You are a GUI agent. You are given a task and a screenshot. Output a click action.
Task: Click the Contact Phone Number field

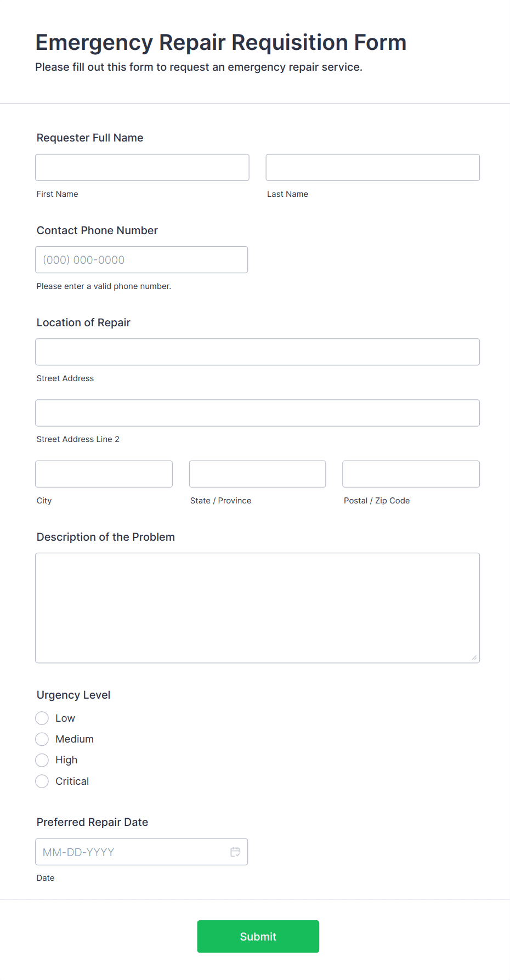pyautogui.click(x=141, y=259)
